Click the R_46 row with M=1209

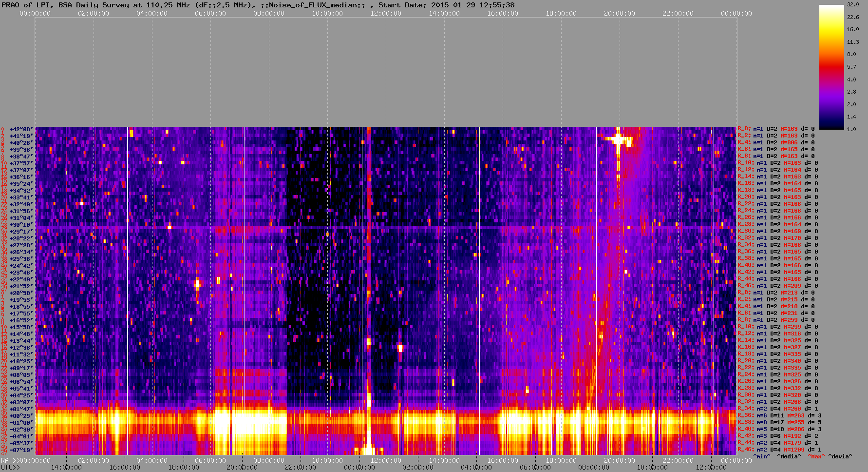tap(780, 450)
